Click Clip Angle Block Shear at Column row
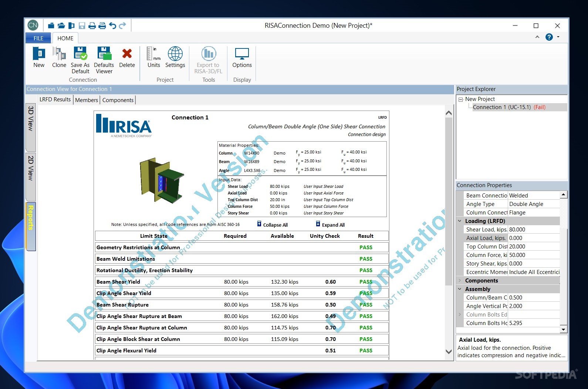The width and height of the screenshot is (588, 389). 241,339
